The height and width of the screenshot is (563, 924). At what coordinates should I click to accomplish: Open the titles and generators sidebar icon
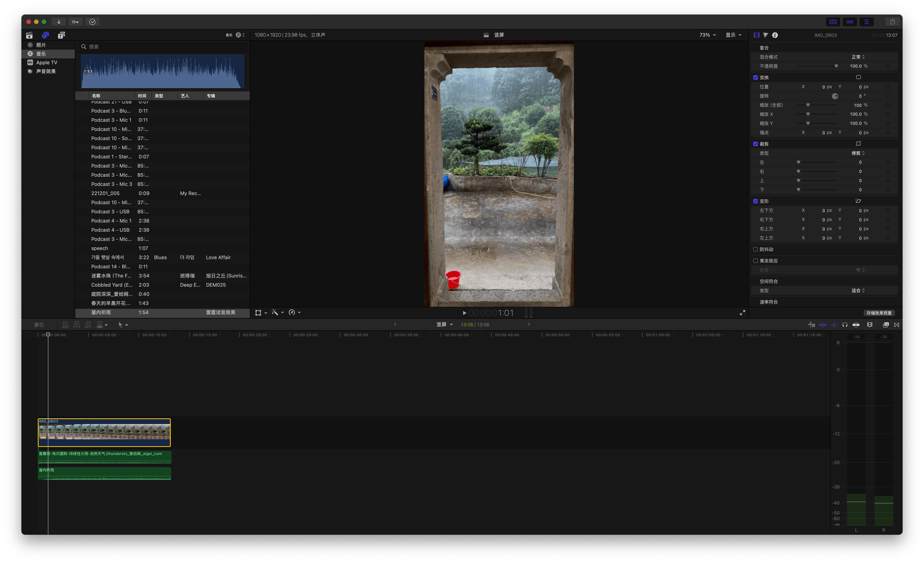click(61, 35)
